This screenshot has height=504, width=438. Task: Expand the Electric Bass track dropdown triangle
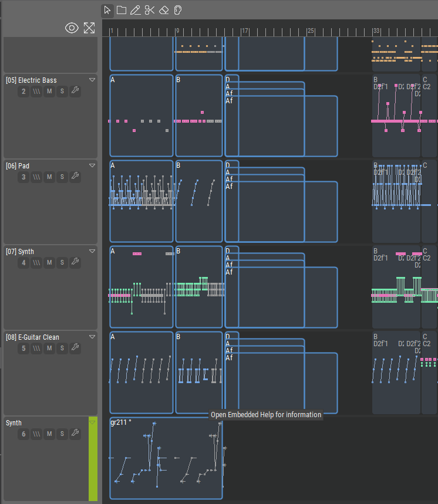pos(92,80)
